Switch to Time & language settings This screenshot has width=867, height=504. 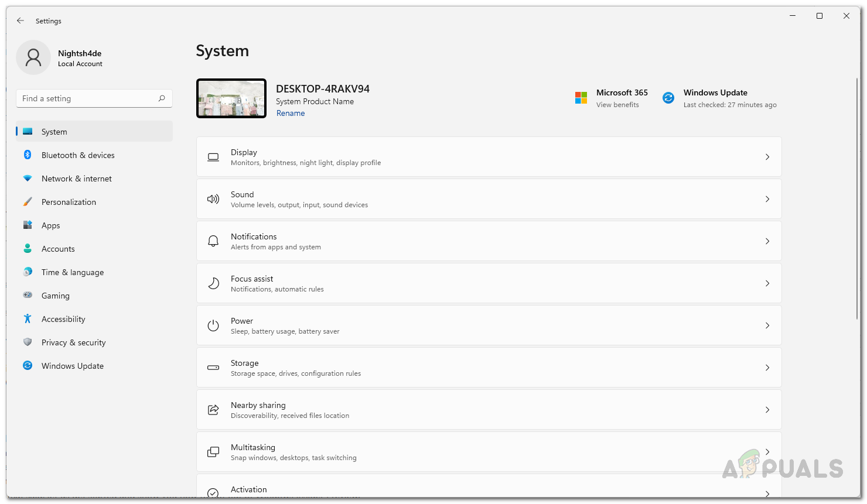tap(73, 272)
